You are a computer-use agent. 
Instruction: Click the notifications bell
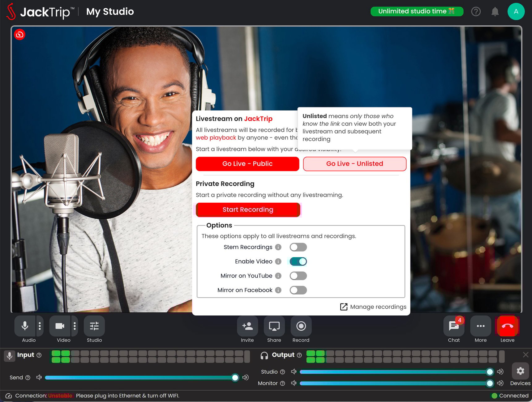click(x=495, y=11)
